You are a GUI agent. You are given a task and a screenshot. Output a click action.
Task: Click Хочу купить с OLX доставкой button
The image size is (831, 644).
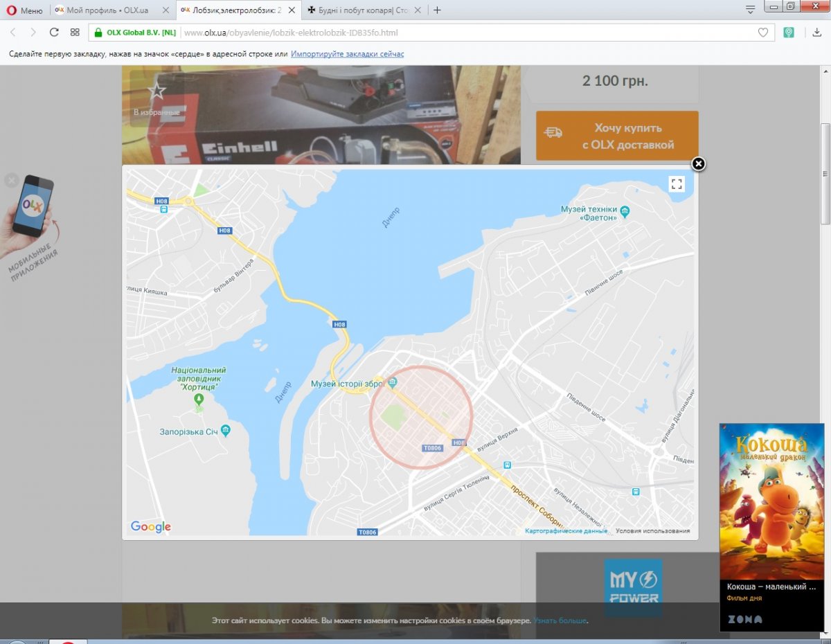coord(617,136)
